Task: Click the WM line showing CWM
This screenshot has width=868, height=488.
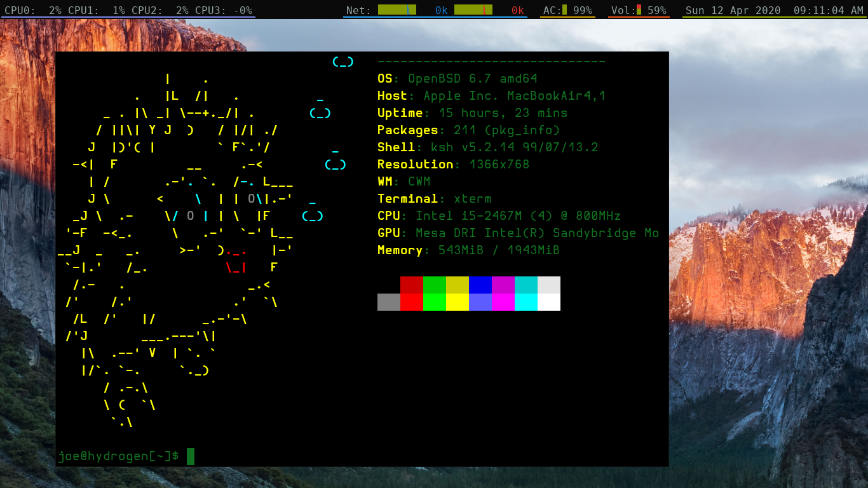Action: click(404, 182)
